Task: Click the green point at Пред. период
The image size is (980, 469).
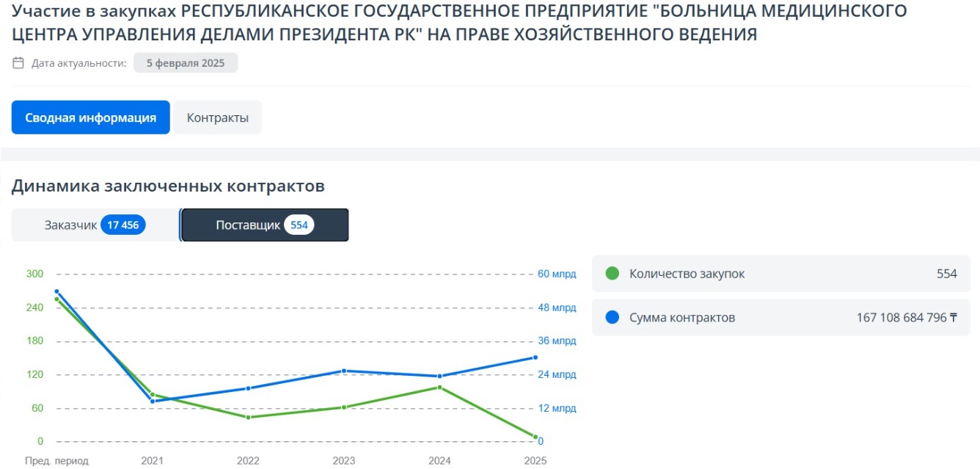Action: tap(56, 299)
